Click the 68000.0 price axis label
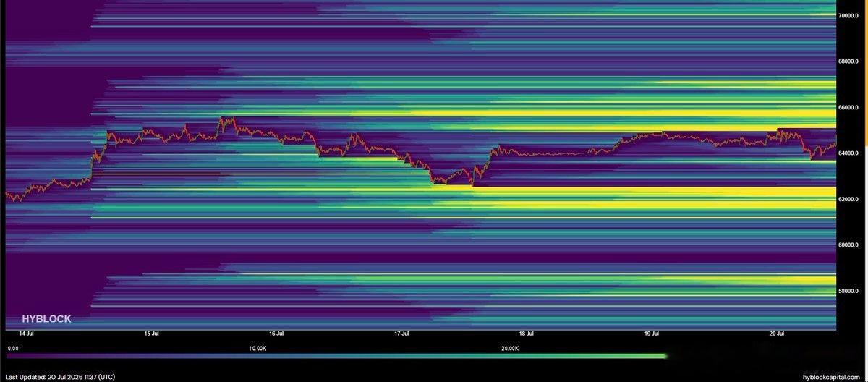Viewport: 868px width, 382px height. 849,61
